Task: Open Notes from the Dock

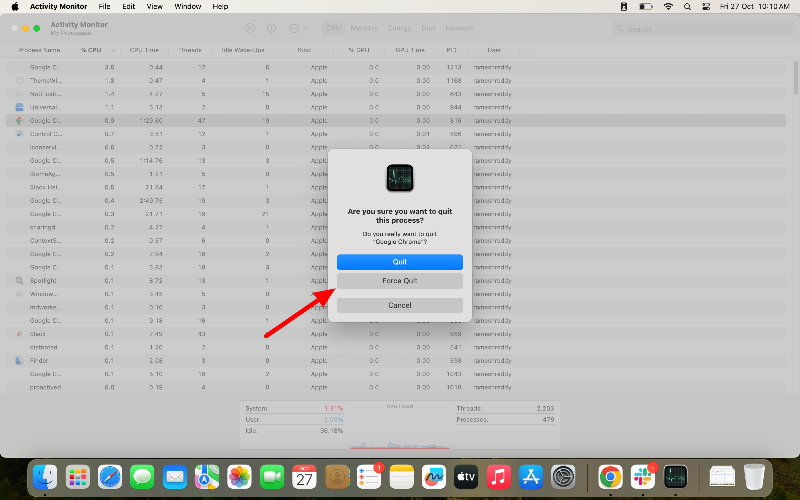Action: [402, 478]
